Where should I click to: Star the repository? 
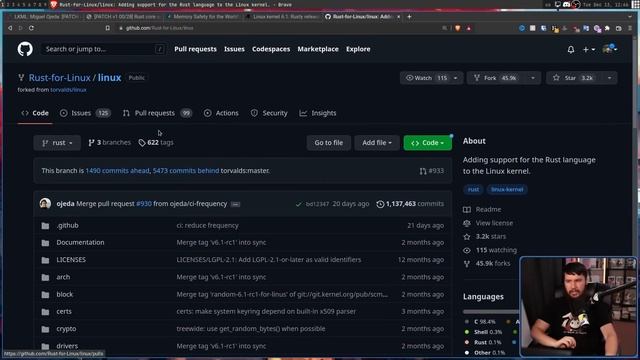[x=574, y=78]
